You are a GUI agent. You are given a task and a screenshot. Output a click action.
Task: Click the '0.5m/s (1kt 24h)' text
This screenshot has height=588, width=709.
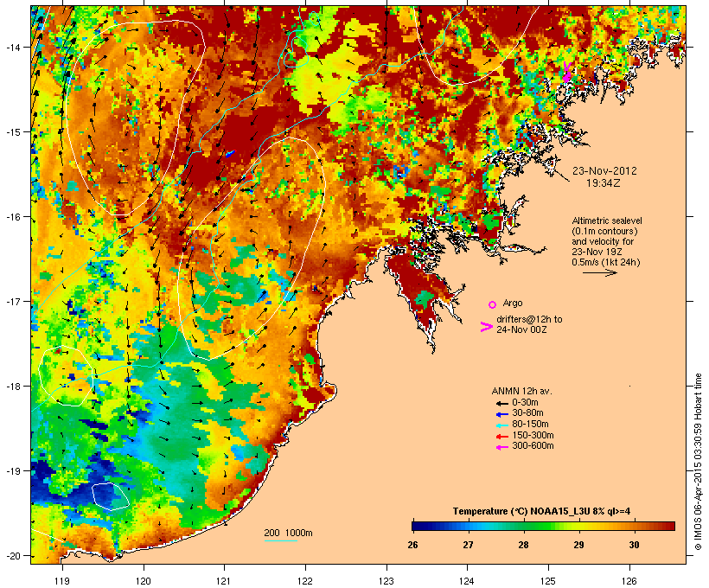coord(606,262)
